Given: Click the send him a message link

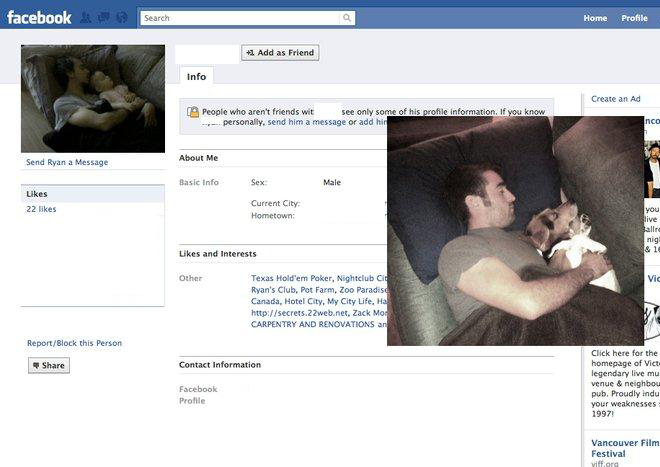Looking at the screenshot, I should [307, 122].
